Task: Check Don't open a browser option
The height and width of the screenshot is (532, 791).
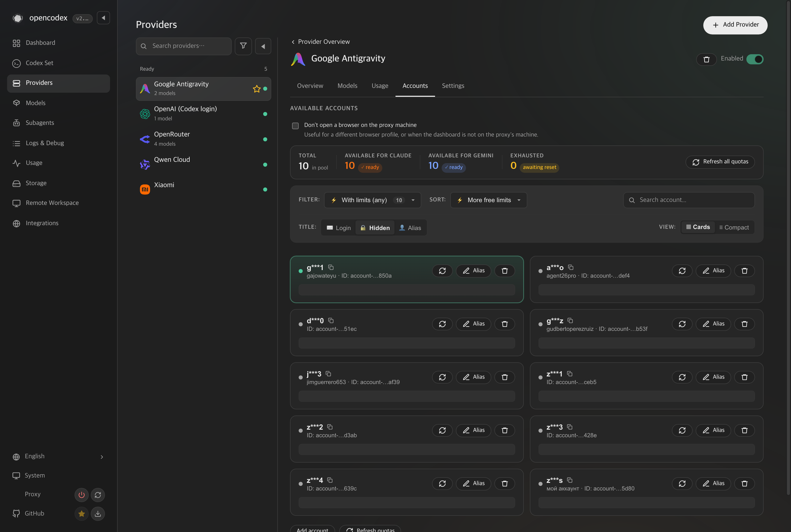Action: tap(295, 126)
